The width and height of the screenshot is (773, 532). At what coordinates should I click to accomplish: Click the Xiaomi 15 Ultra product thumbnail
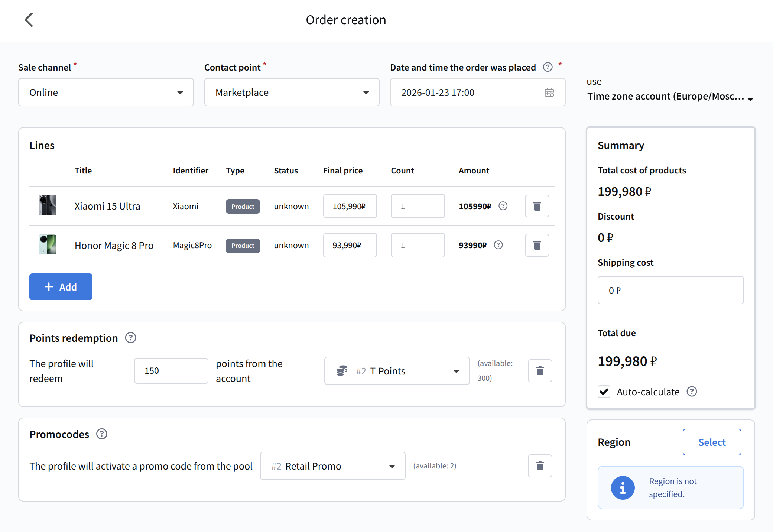(x=48, y=205)
